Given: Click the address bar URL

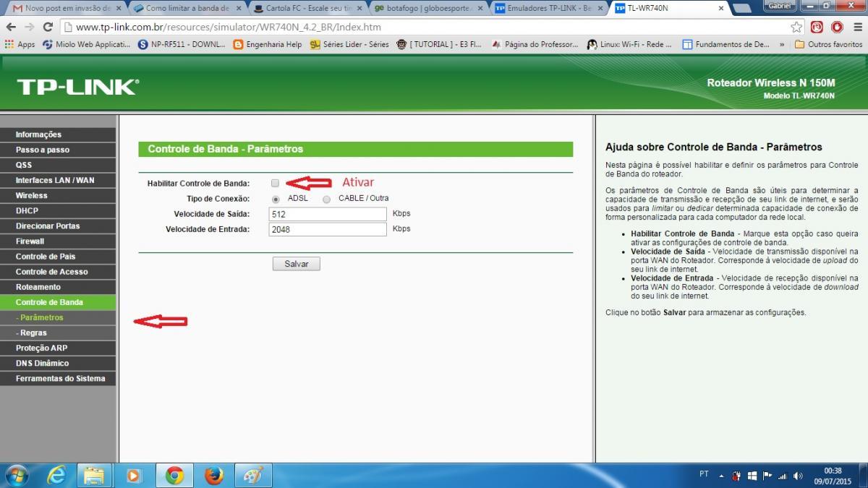Looking at the screenshot, I should coord(228,27).
